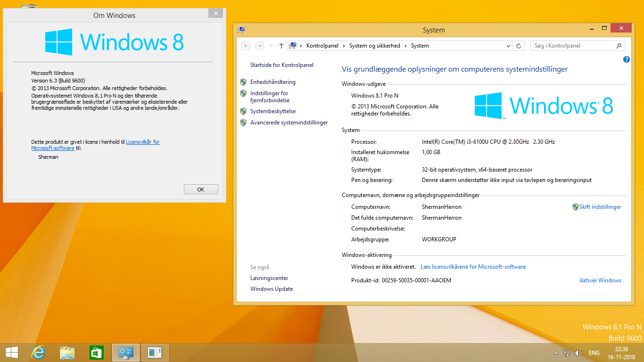
Task: Click inside the Søg i Kontrolpanel search box
Action: 573,46
